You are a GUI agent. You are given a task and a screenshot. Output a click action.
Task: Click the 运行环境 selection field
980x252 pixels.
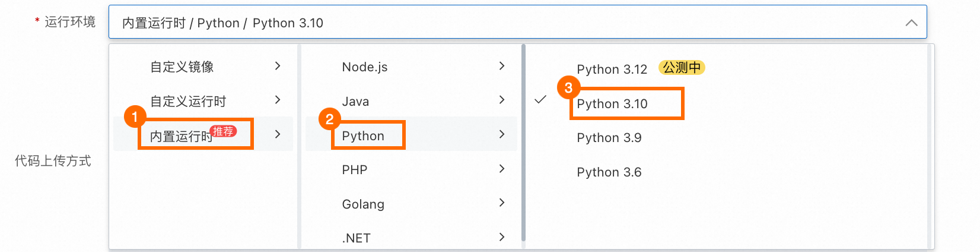510,23
